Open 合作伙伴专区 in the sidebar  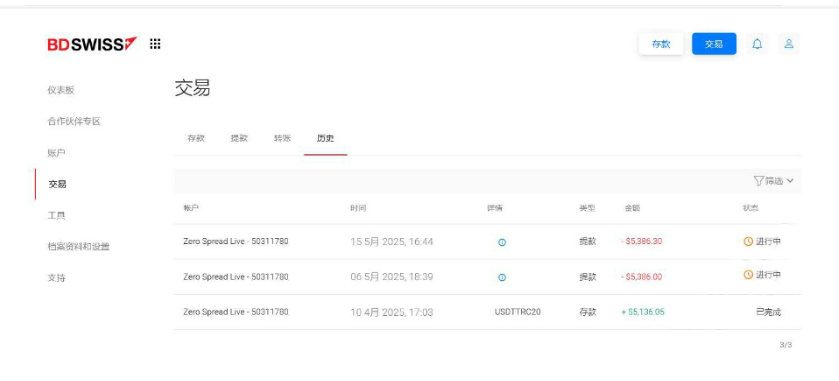74,121
